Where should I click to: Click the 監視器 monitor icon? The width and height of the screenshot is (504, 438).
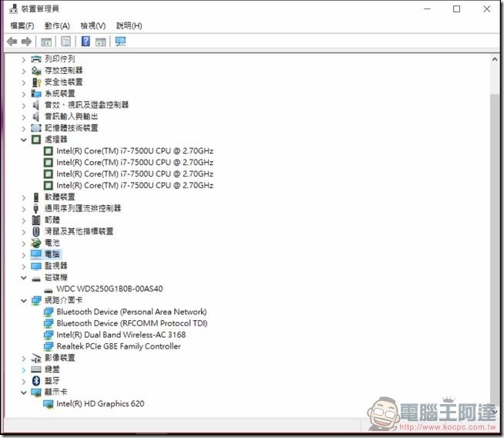[x=36, y=266]
